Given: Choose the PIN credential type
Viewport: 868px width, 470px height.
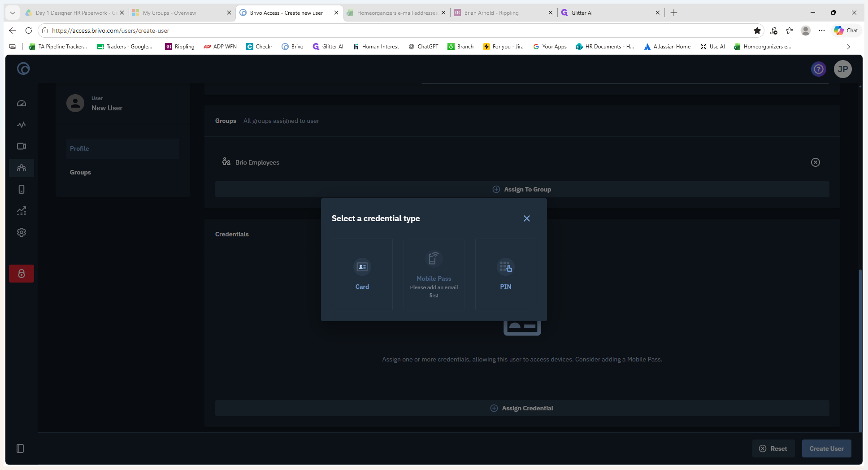Looking at the screenshot, I should [x=506, y=274].
